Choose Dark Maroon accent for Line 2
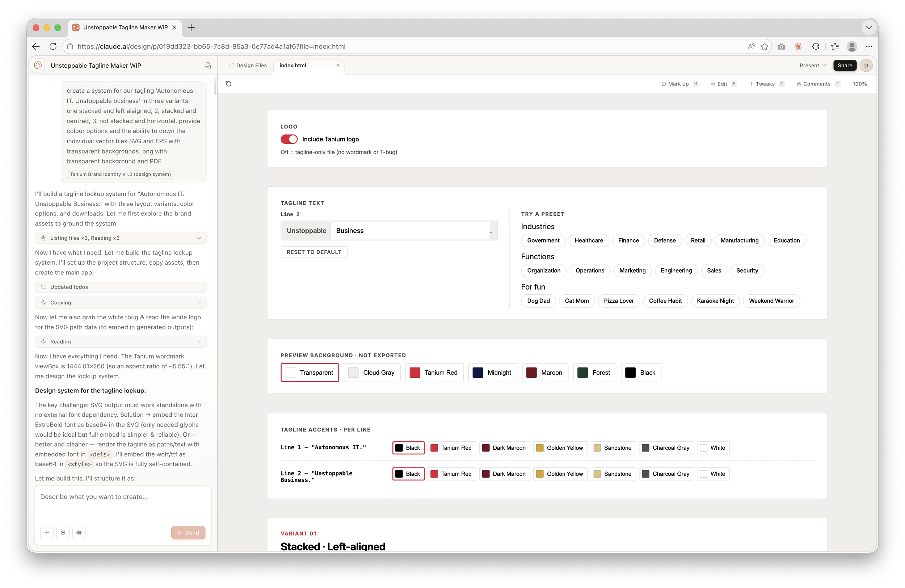The height and width of the screenshot is (588, 905). (x=504, y=474)
